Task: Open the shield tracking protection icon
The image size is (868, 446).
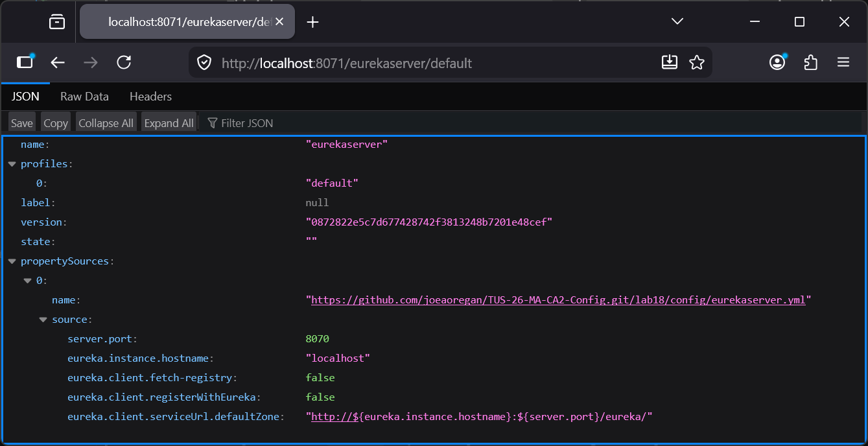Action: pyautogui.click(x=205, y=63)
